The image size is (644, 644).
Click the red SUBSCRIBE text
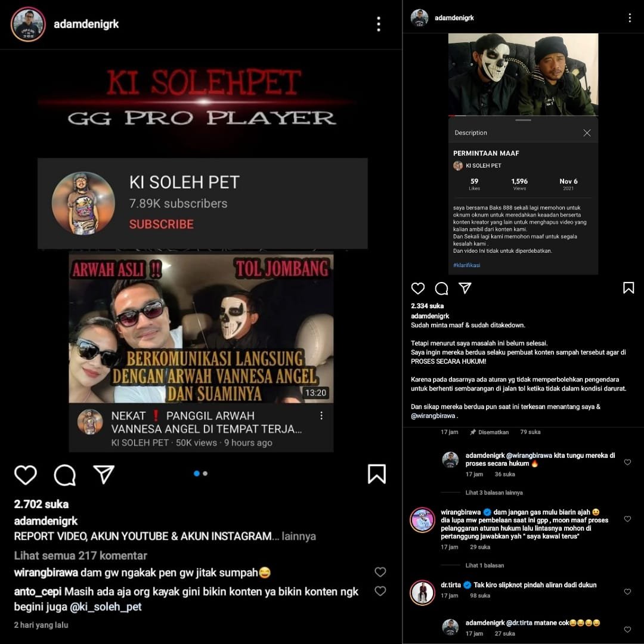tap(162, 224)
